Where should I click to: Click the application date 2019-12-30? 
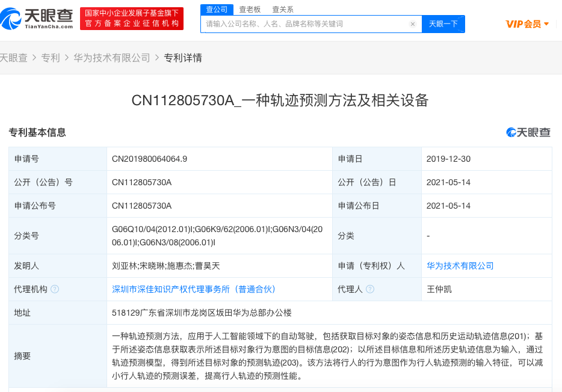coord(448,159)
